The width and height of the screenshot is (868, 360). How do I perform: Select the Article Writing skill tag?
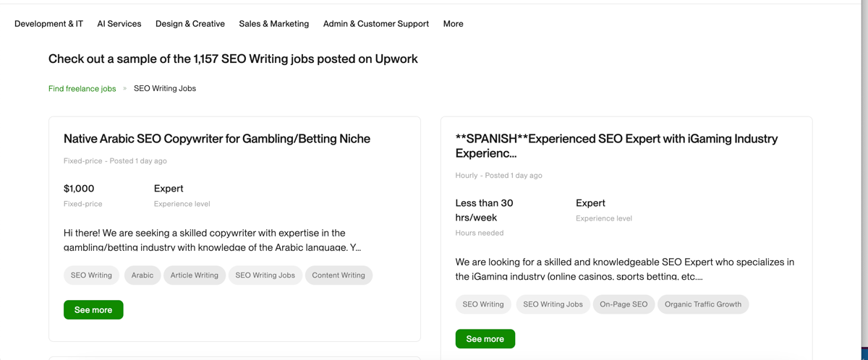[x=195, y=275]
